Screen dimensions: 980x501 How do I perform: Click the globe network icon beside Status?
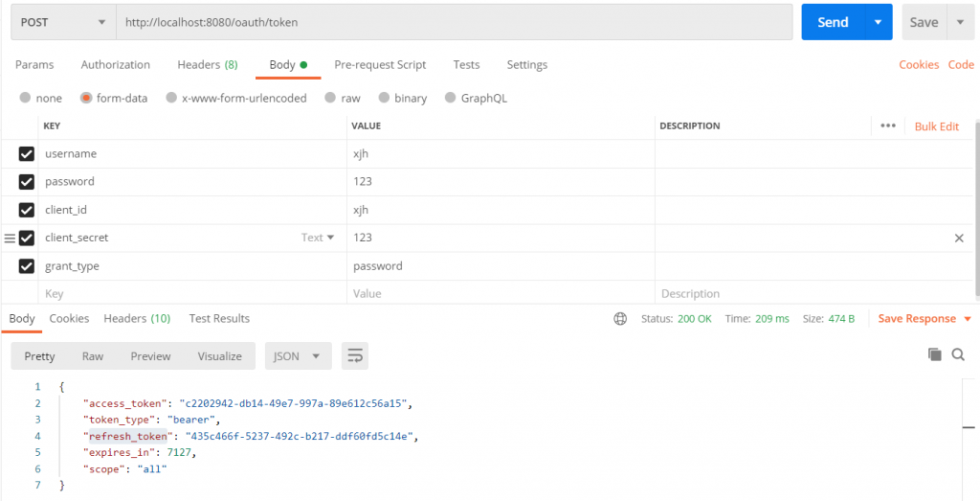click(x=620, y=319)
